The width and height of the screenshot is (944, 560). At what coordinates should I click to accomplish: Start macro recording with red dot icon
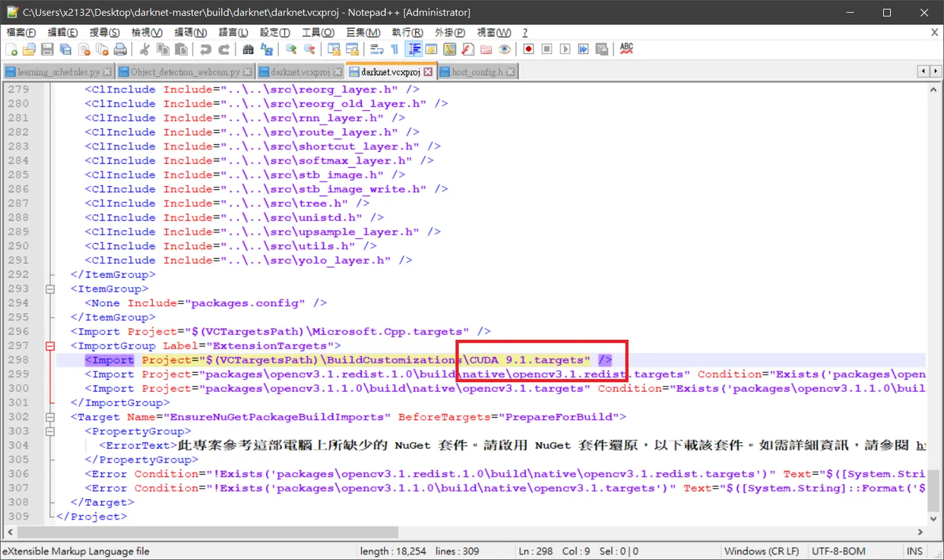click(x=528, y=49)
